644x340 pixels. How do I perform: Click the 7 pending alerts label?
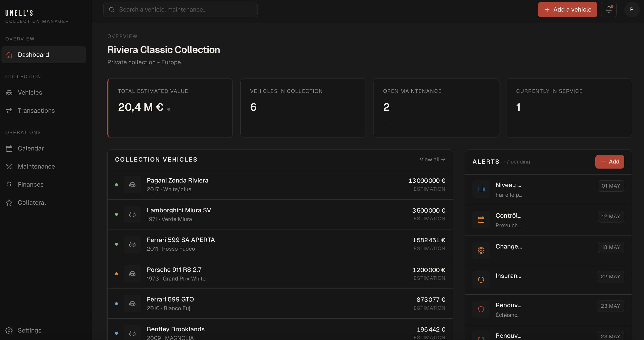(517, 162)
